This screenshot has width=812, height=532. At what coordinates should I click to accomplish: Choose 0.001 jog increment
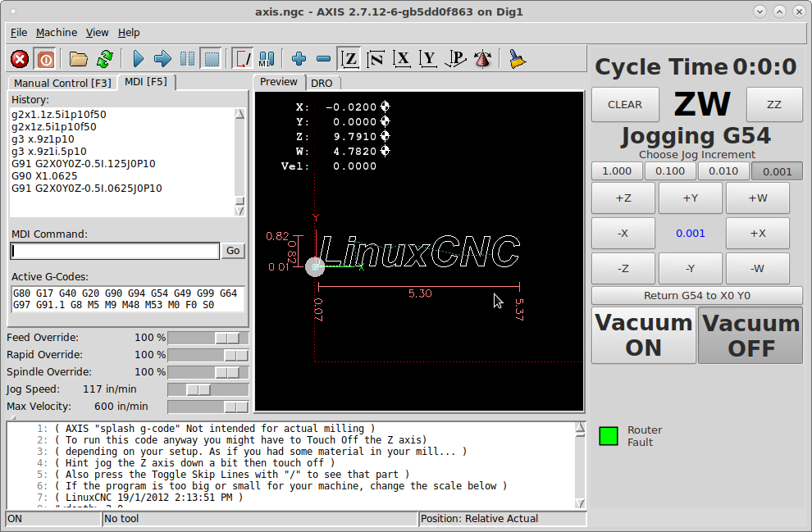[x=777, y=171]
